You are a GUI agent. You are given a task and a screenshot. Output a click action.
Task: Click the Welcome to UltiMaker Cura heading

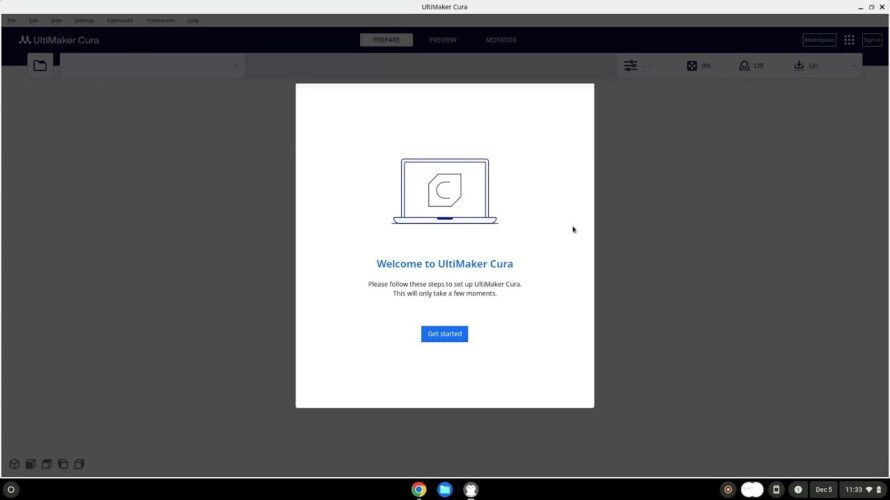click(x=444, y=264)
